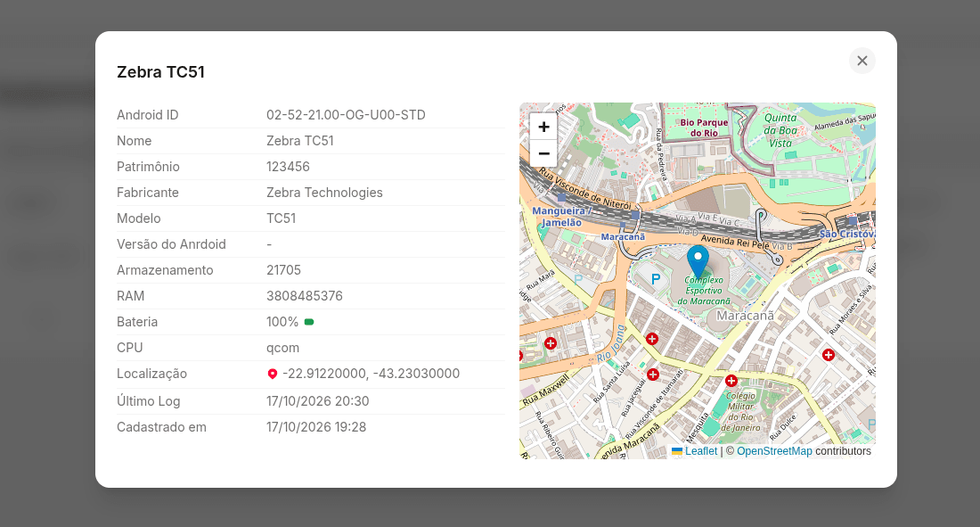Close the Zebra TC51 details dialog
The height and width of the screenshot is (527, 980).
862,61
